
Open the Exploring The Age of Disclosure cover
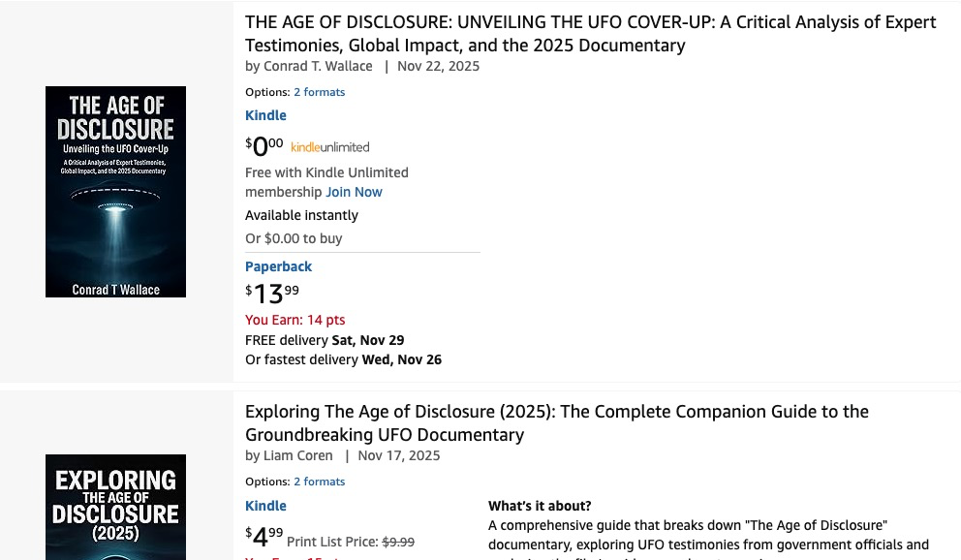coord(115,507)
